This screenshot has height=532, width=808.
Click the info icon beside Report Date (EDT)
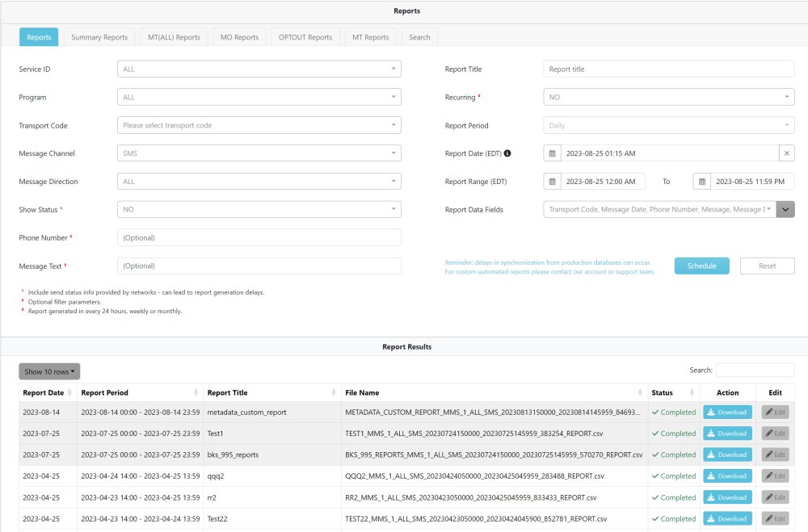(x=508, y=153)
